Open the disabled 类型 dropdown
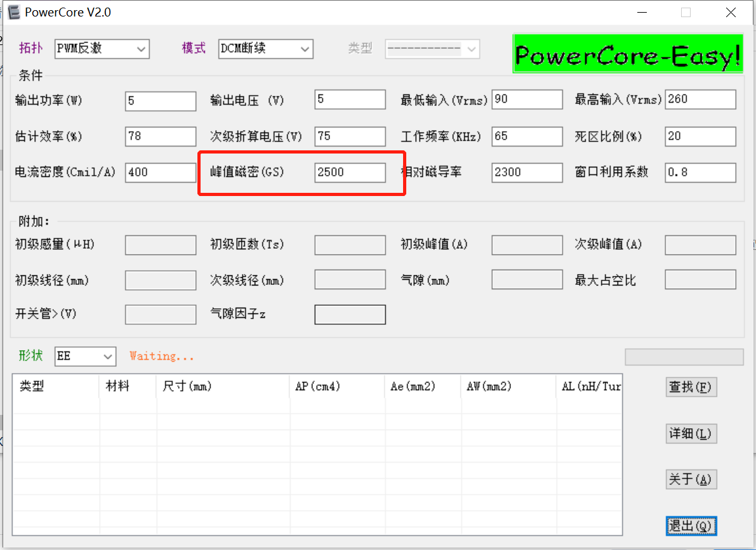Image resolution: width=756 pixels, height=550 pixels. click(432, 49)
